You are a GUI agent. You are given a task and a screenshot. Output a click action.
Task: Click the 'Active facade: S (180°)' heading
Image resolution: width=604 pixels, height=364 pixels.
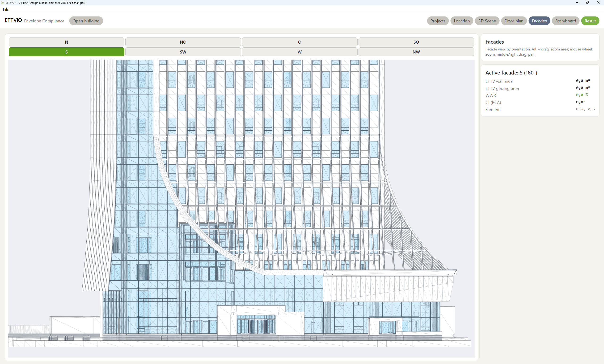[511, 73]
